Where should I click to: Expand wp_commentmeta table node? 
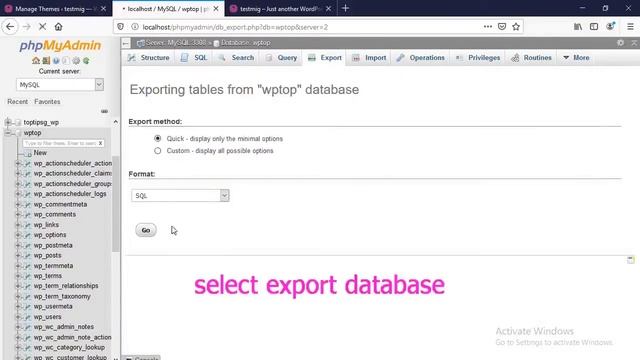point(18,204)
